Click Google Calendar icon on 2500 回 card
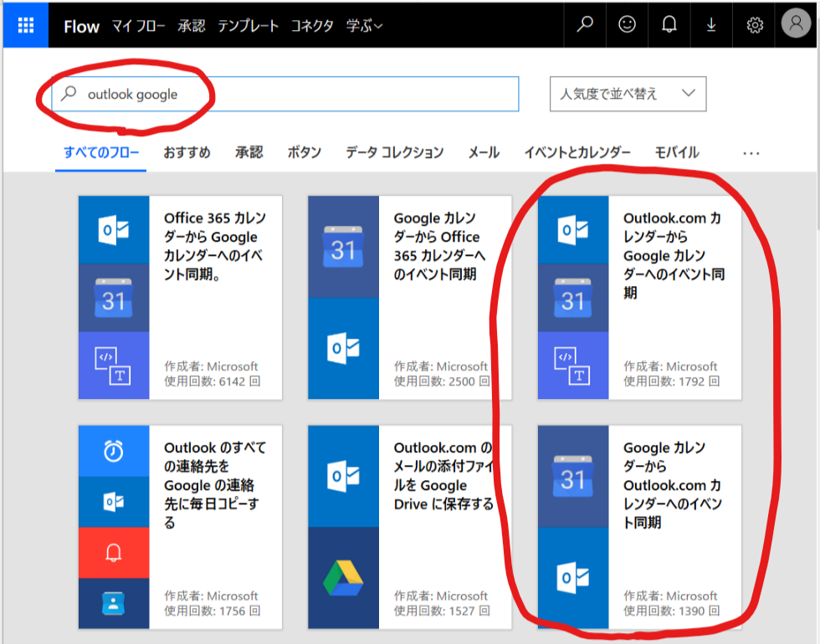The height and width of the screenshot is (644, 820). click(x=343, y=247)
